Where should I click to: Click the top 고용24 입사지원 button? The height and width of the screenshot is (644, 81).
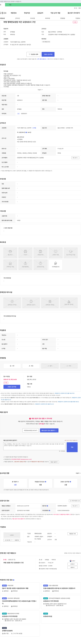click(x=48, y=54)
